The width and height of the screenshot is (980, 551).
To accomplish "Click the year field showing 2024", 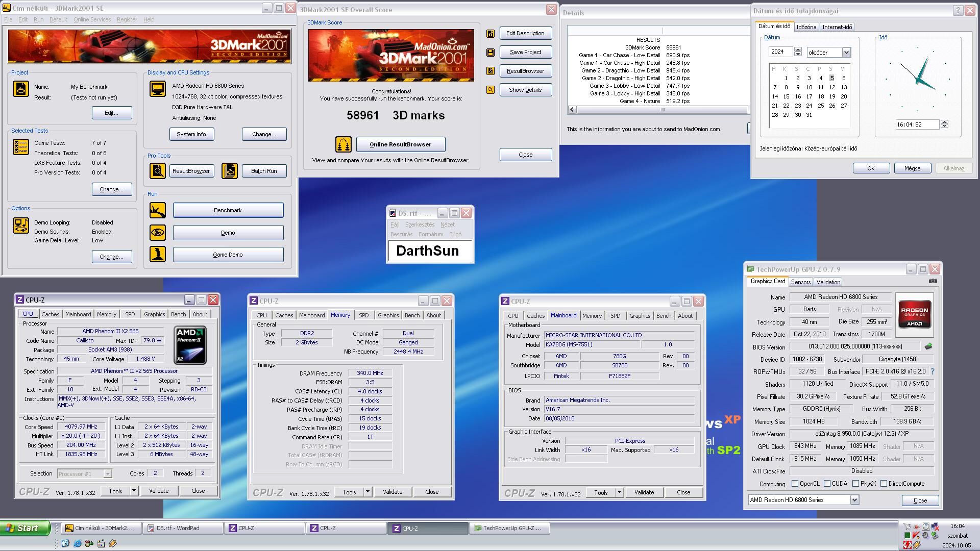I will pos(781,52).
